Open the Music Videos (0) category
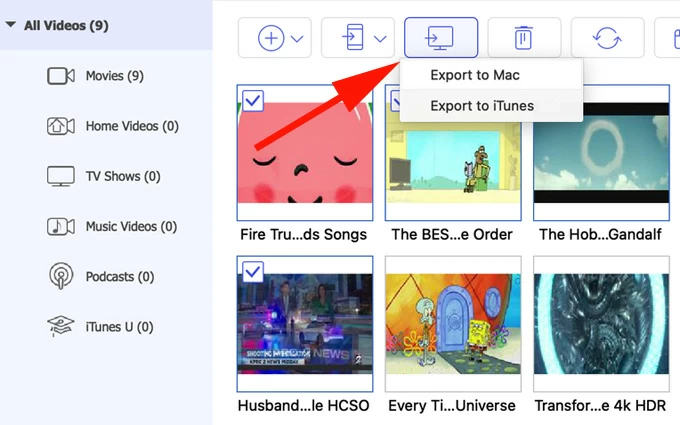680x425 pixels. point(131,226)
